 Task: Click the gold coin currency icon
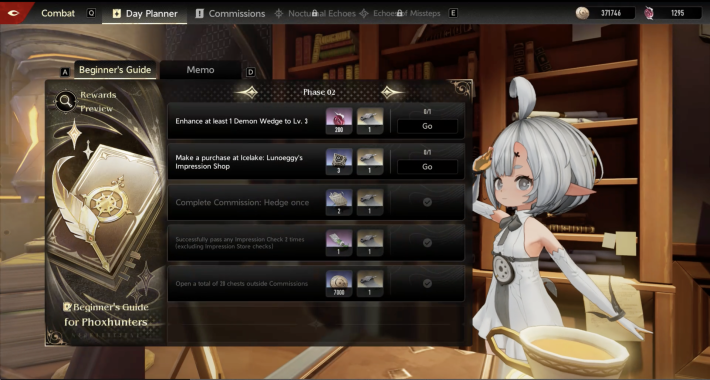[582, 13]
